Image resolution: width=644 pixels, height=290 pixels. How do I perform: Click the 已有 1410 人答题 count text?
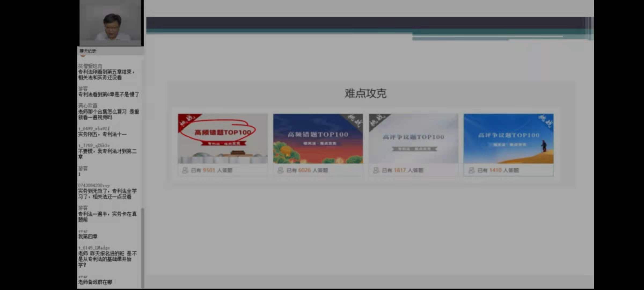(x=498, y=170)
